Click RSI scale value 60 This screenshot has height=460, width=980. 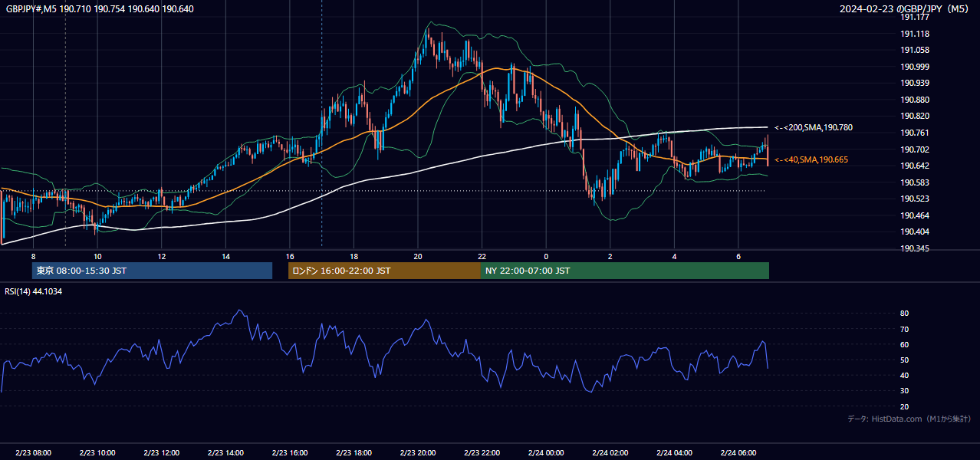(x=904, y=344)
